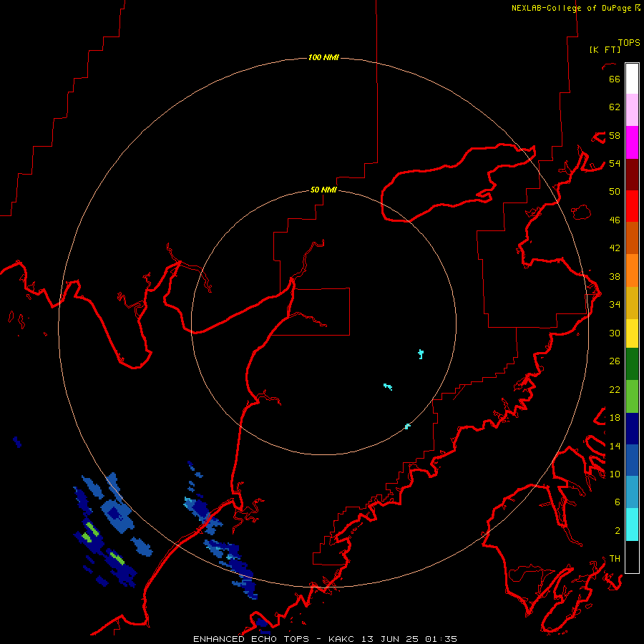Viewport: 644px width, 644px height.
Task: Select the navy blue legend swatch
Action: click(632, 429)
